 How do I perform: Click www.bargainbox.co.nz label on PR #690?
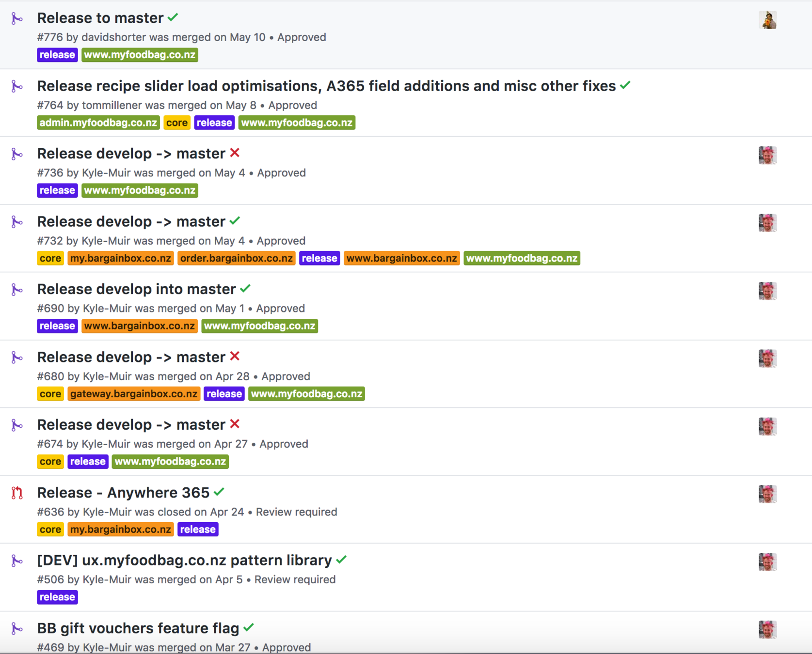point(140,326)
